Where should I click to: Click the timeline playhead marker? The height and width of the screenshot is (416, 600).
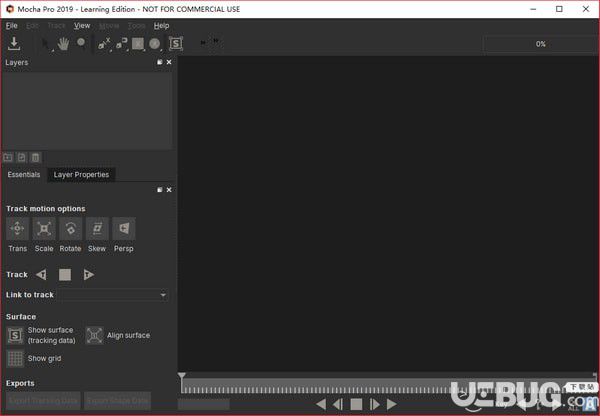click(x=182, y=377)
